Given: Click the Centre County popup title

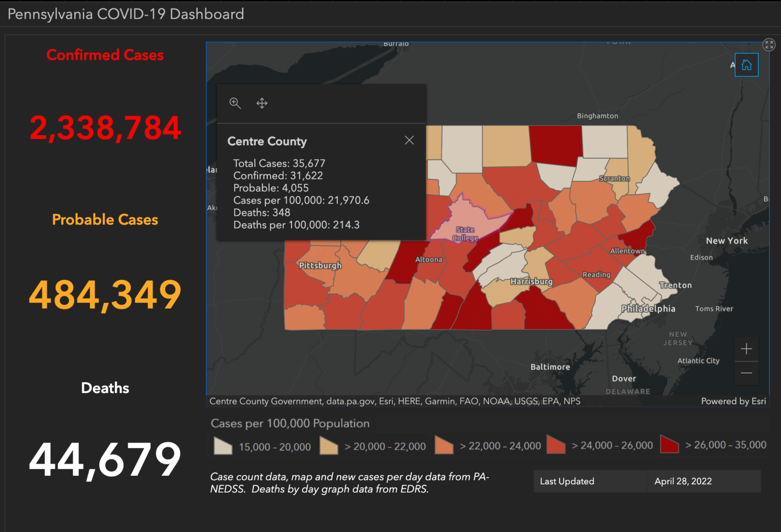Looking at the screenshot, I should (267, 141).
